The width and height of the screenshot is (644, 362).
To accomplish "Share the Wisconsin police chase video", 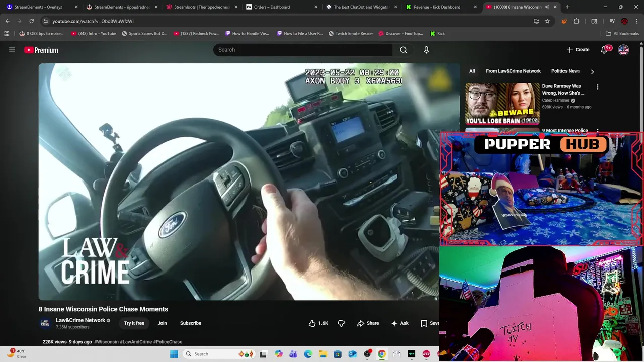I will click(368, 323).
